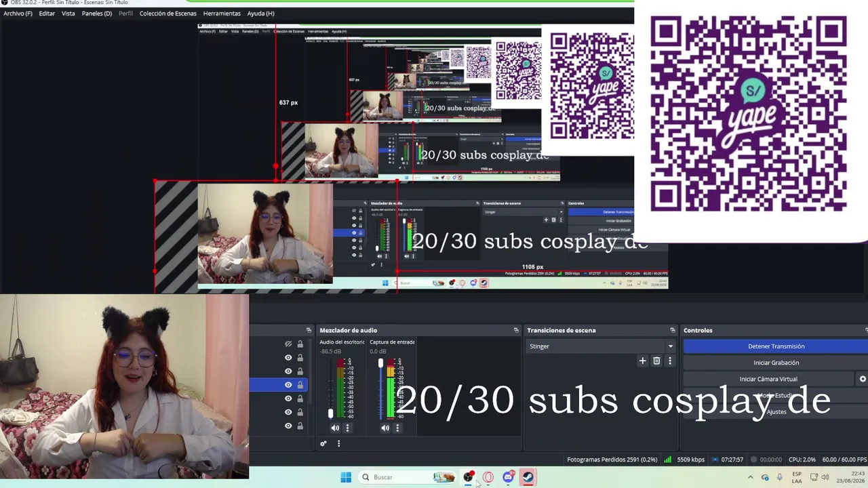Screen dimensions: 868x488
Task: Open the Herramientas menu
Action: [x=222, y=14]
